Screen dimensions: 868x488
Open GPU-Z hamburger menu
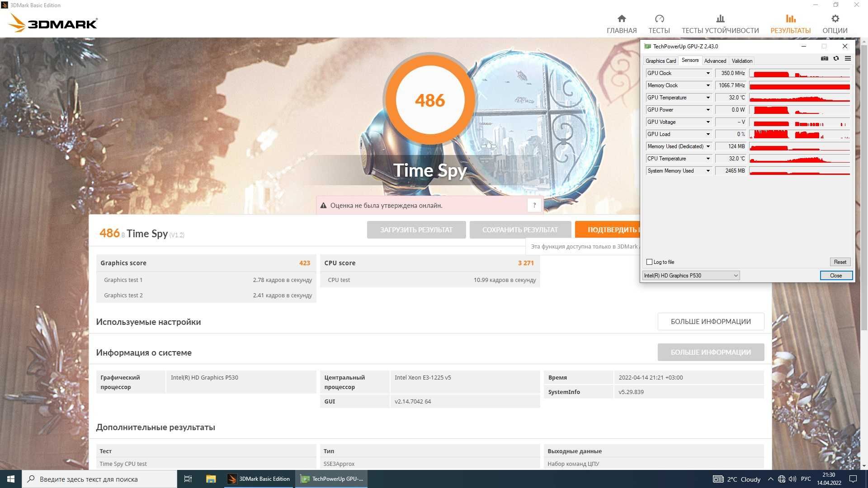pyautogui.click(x=848, y=58)
